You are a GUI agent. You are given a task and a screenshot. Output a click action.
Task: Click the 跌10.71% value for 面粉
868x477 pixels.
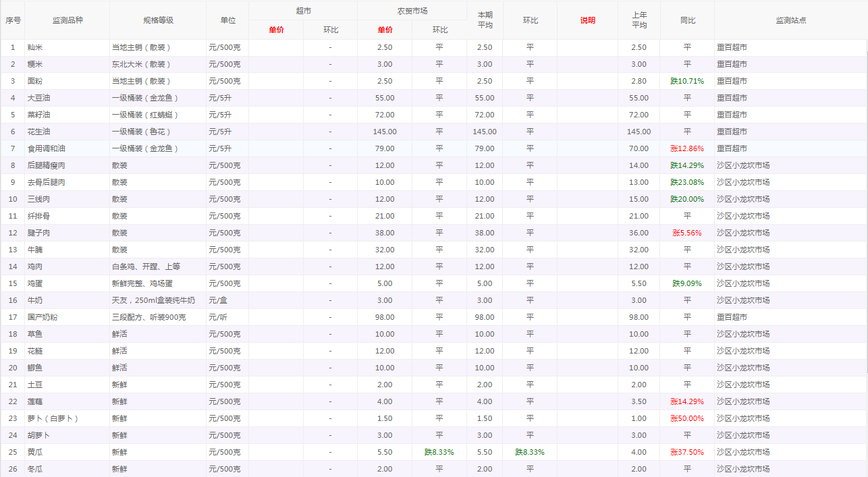coord(687,81)
